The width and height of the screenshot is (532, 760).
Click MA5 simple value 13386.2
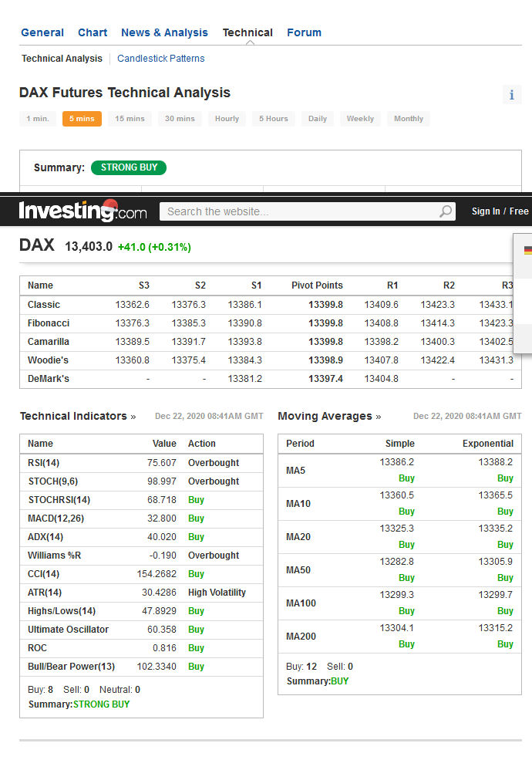click(397, 462)
